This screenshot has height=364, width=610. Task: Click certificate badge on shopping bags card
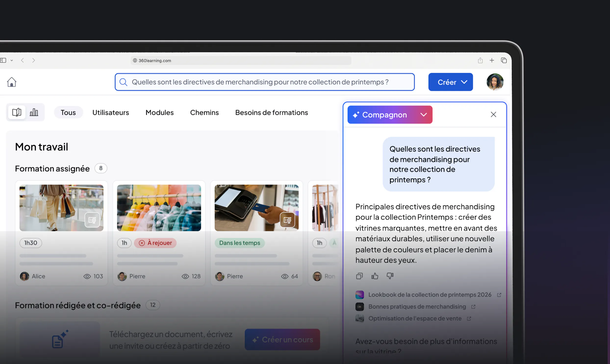[92, 220]
